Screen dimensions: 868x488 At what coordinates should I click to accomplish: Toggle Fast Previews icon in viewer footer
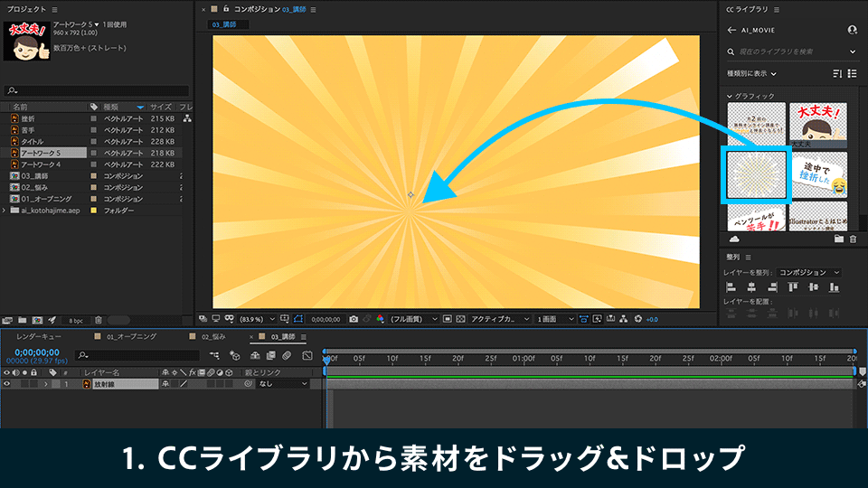pyautogui.click(x=598, y=319)
